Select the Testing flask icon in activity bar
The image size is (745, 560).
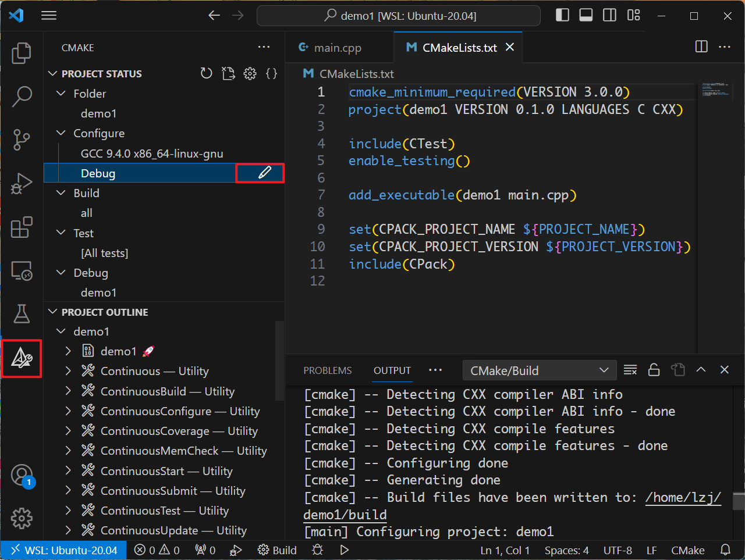coord(22,314)
